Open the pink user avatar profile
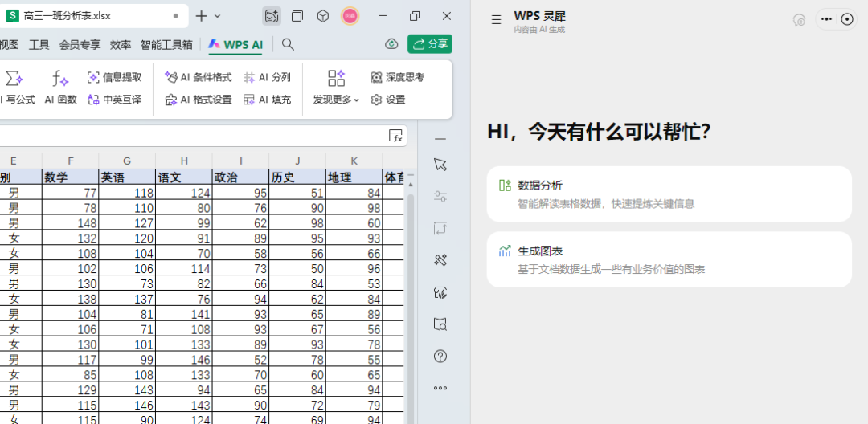Screen dimensions: 868x424 350,16
